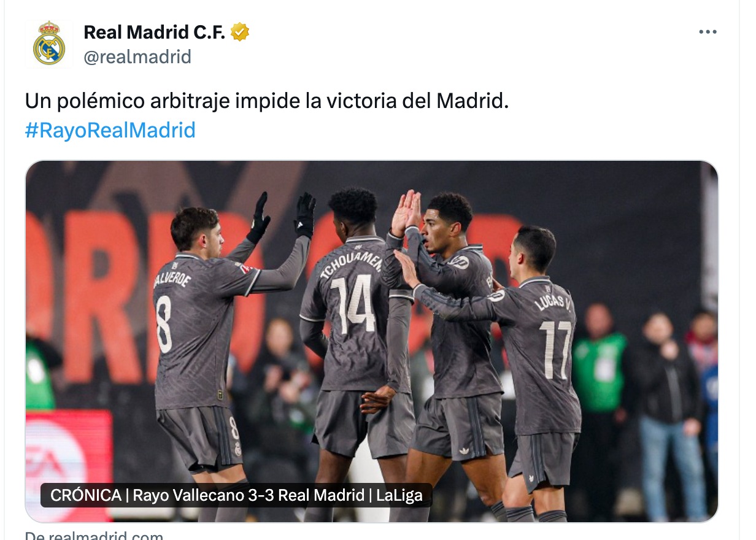Click Valverde's number 8 jersey in photo
The height and width of the screenshot is (540, 756).
pyautogui.click(x=164, y=323)
